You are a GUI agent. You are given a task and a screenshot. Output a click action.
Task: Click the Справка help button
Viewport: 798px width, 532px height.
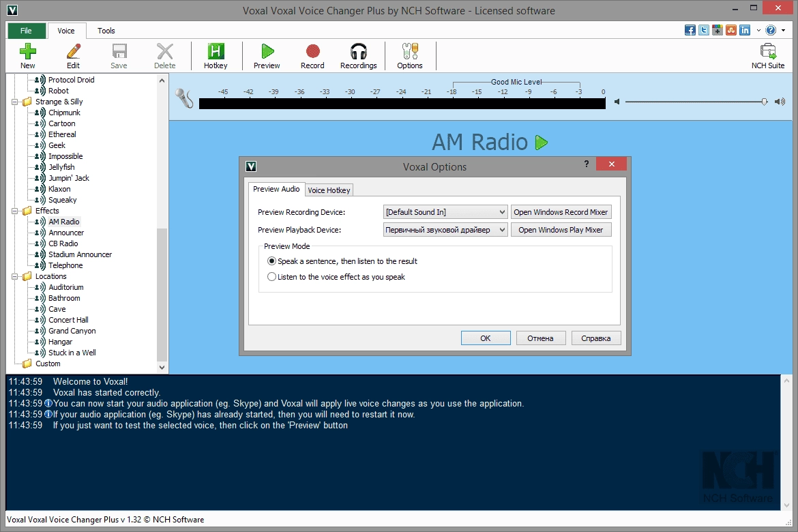[596, 338]
